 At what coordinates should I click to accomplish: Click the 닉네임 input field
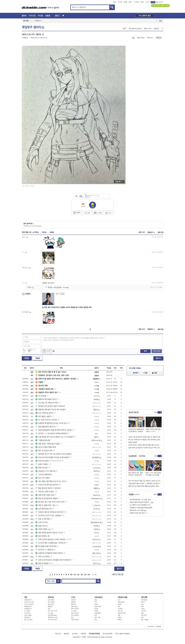(x=32, y=337)
